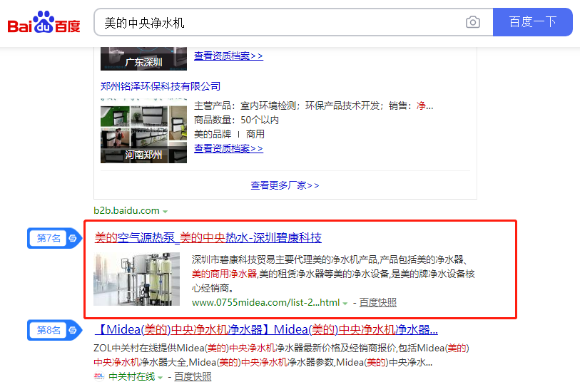This screenshot has height=392, width=580.
Task: Click the Baidu logo
Action: tap(44, 22)
